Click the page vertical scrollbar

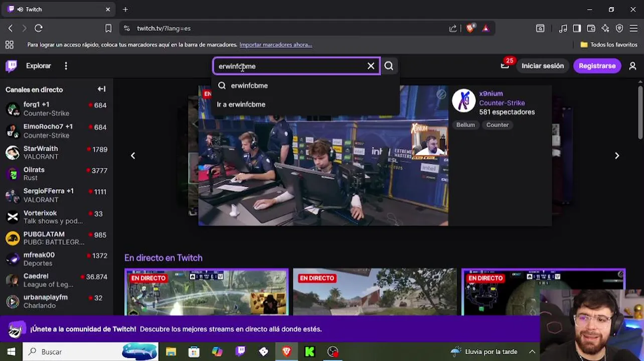point(640,113)
